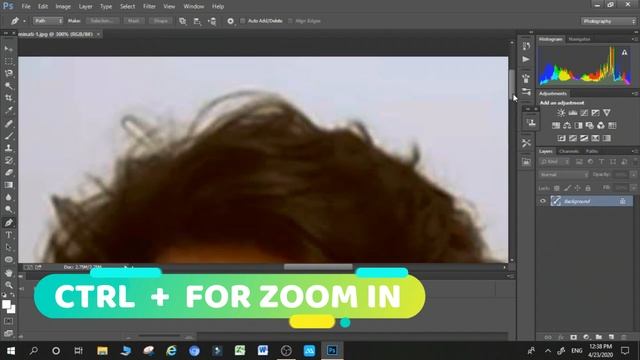Hide the Background layer eye icon
This screenshot has width=640, height=360.
tap(543, 201)
